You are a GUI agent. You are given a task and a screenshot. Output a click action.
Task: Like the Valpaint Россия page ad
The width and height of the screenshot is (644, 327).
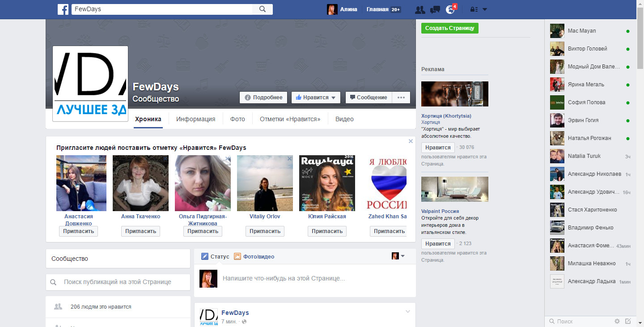[x=438, y=244]
